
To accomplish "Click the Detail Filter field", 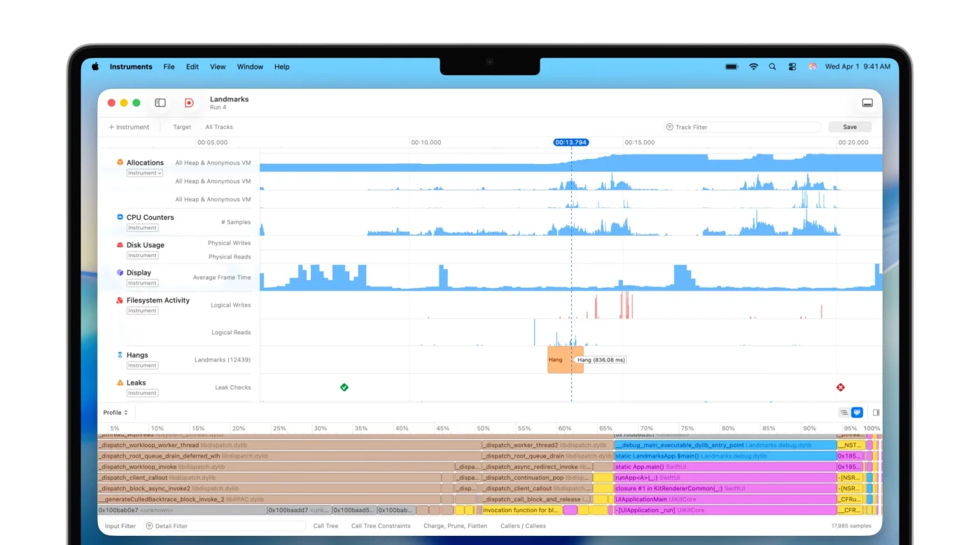I will [225, 526].
